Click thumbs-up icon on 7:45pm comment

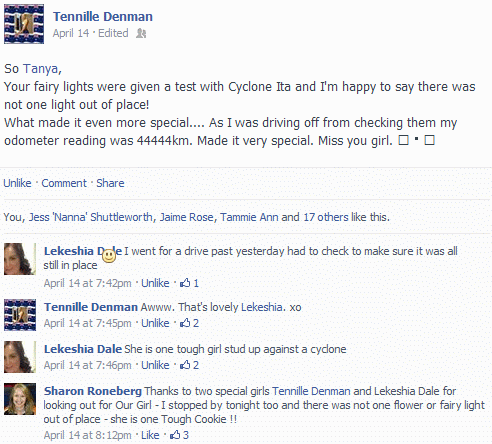coord(185,323)
